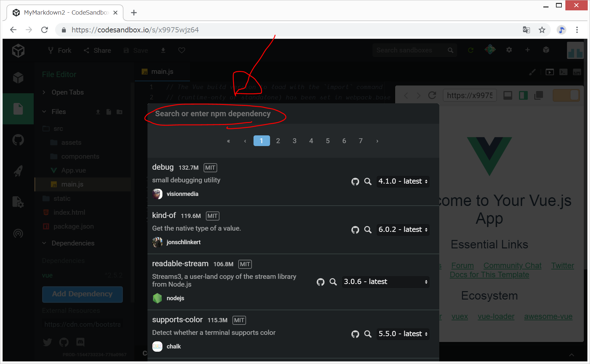Click Fork in the header menu
This screenshot has width=590, height=364.
click(60, 51)
